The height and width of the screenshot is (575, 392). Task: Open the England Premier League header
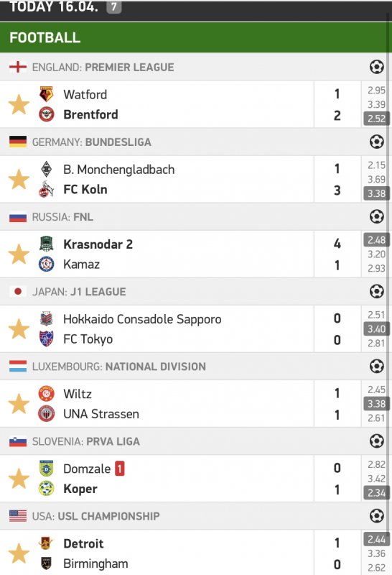tap(196, 67)
